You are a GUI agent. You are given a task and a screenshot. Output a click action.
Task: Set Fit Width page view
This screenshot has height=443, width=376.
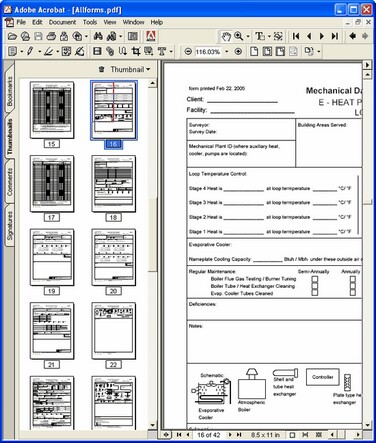pyautogui.click(x=280, y=51)
